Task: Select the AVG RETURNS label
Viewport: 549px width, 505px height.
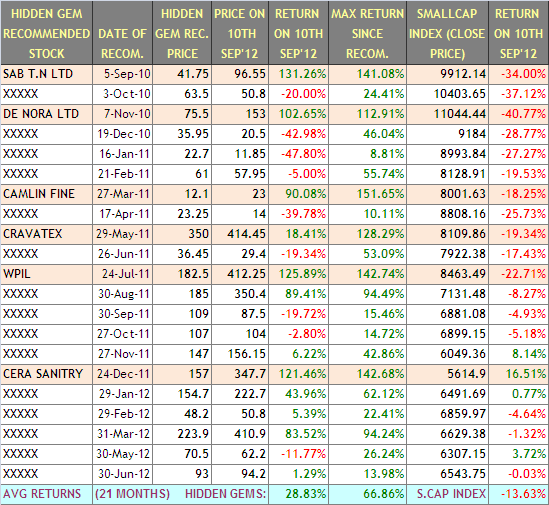Action: point(42,494)
